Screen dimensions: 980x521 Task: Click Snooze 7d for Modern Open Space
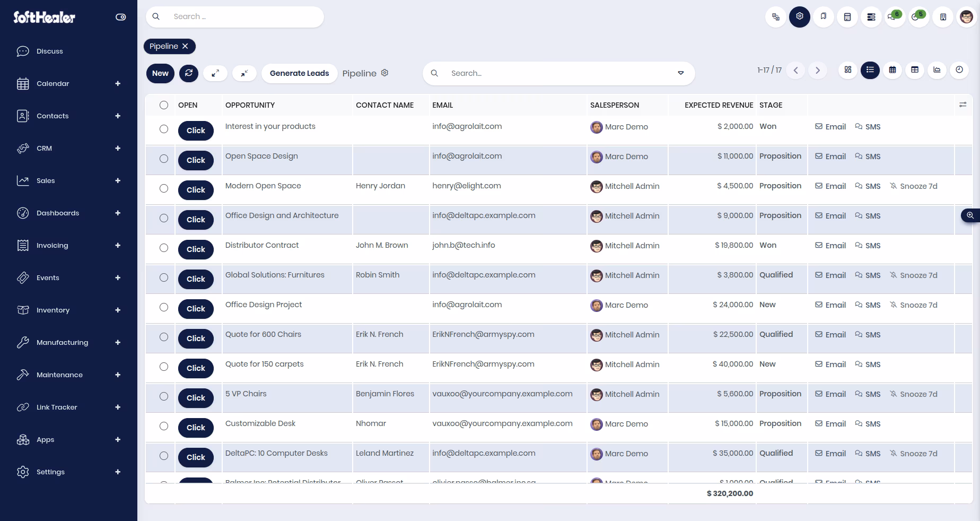(914, 186)
